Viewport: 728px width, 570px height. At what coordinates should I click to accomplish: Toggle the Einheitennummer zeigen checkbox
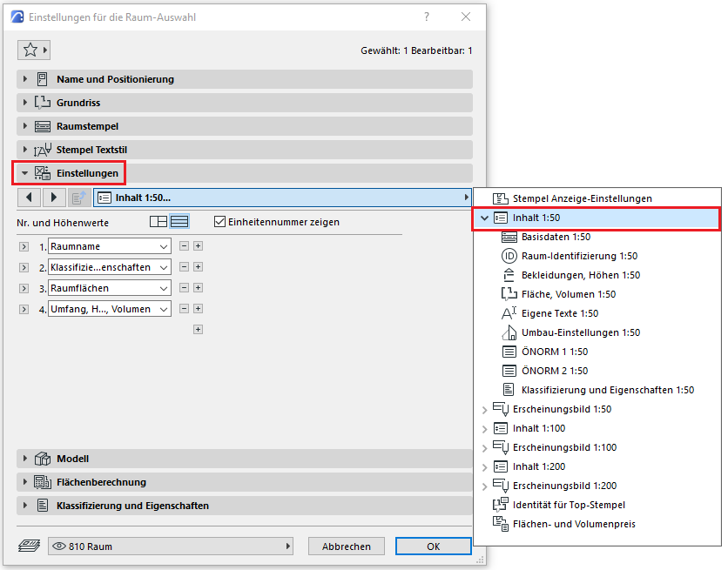219,222
